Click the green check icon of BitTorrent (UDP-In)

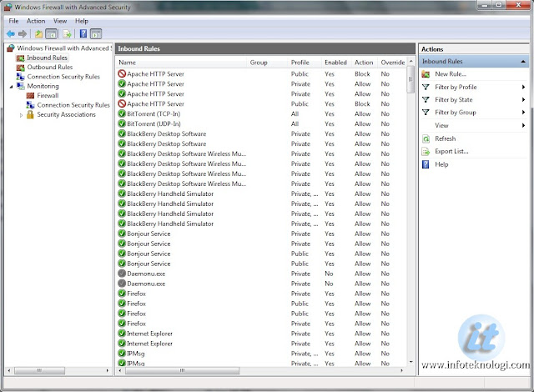point(122,123)
